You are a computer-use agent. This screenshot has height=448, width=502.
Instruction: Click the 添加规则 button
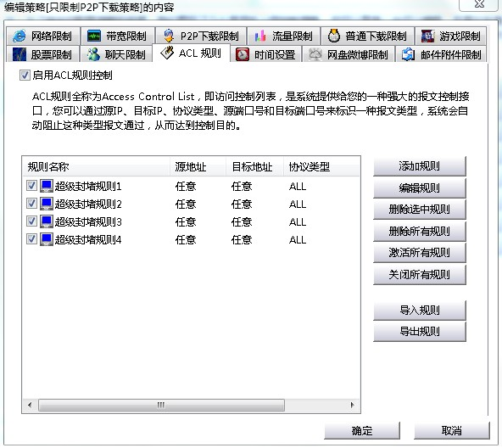click(x=420, y=166)
